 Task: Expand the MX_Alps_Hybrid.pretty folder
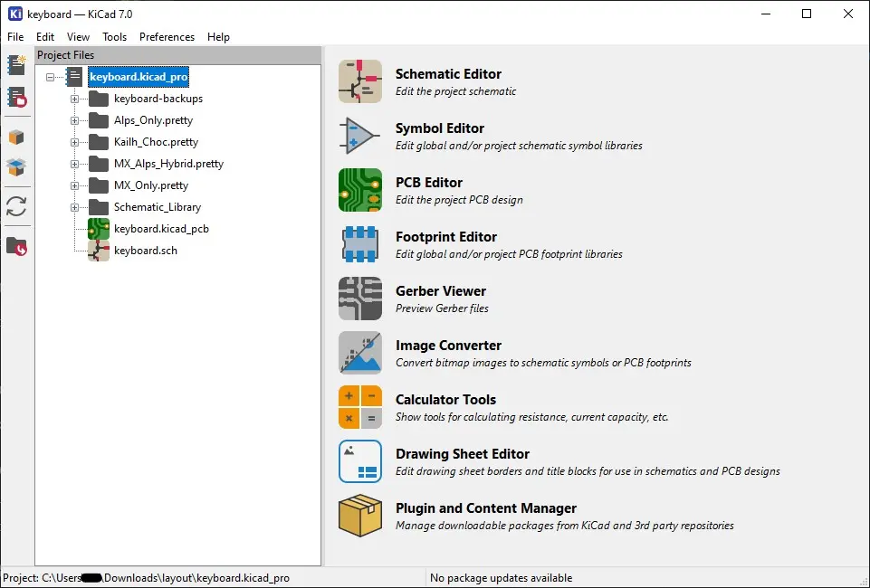pyautogui.click(x=74, y=164)
